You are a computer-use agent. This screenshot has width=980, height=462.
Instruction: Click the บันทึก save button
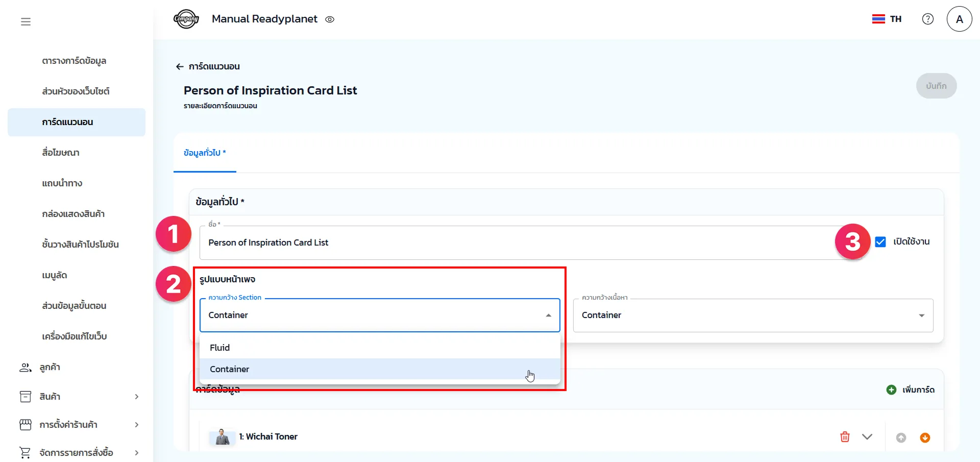tap(936, 86)
